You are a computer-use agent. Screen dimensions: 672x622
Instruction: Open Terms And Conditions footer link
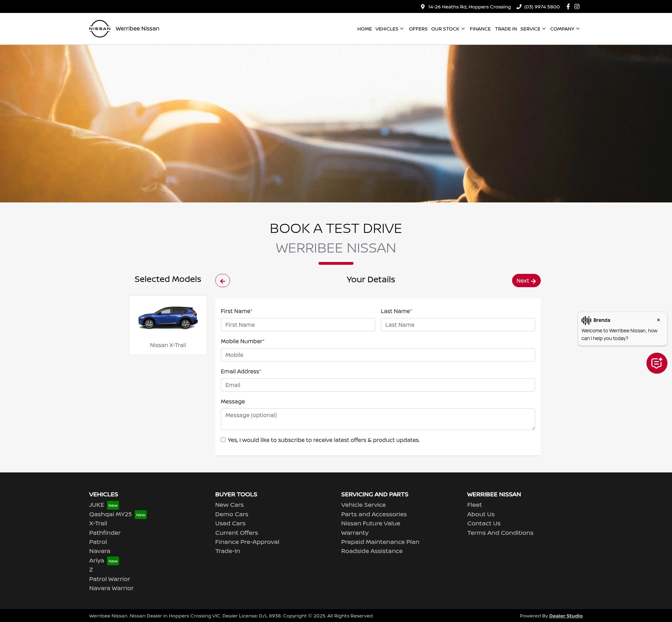[500, 533]
